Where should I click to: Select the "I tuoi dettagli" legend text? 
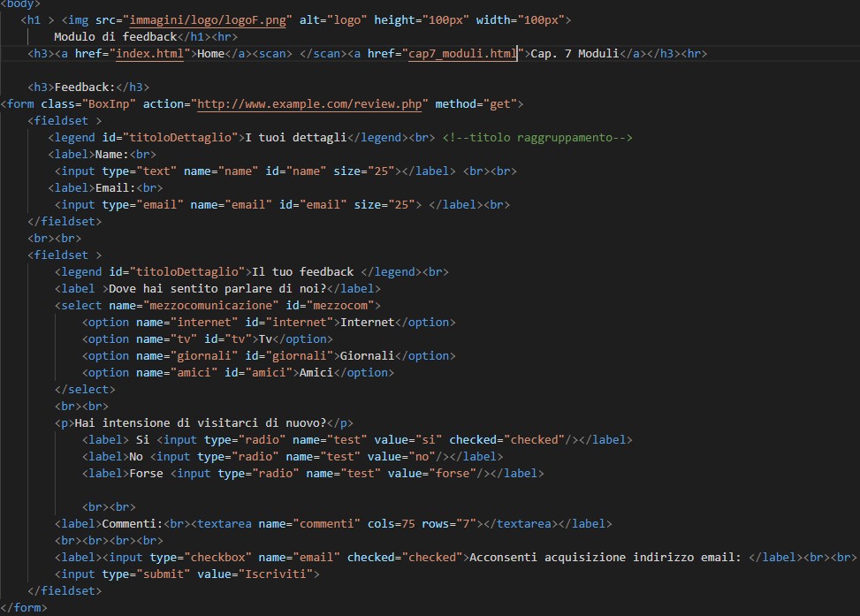click(296, 138)
